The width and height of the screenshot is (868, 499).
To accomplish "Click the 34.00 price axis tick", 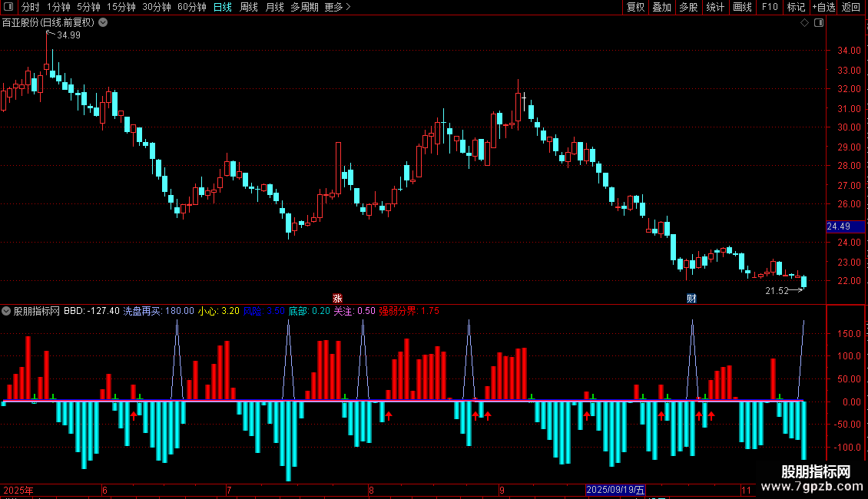I will pyautogui.click(x=849, y=51).
